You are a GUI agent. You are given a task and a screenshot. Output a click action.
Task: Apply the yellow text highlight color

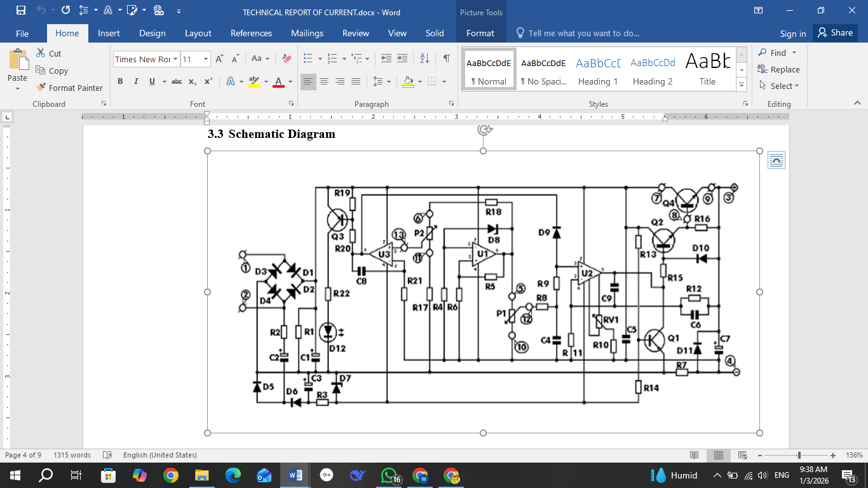click(254, 81)
